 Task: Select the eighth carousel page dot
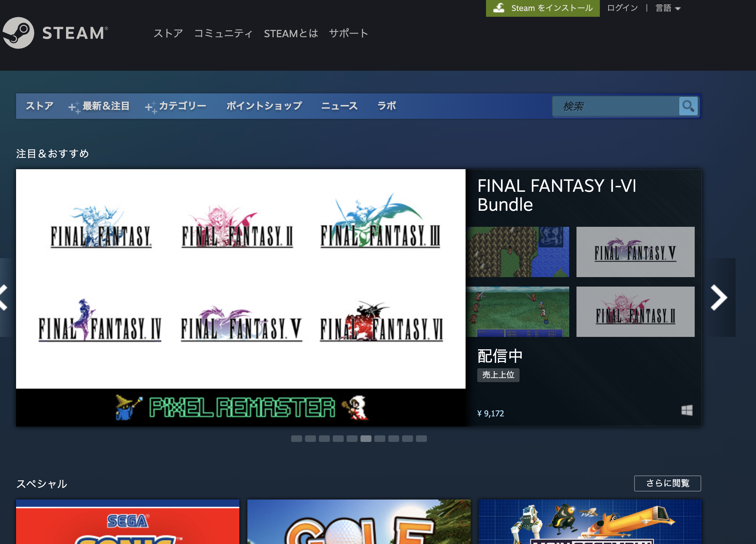point(394,439)
